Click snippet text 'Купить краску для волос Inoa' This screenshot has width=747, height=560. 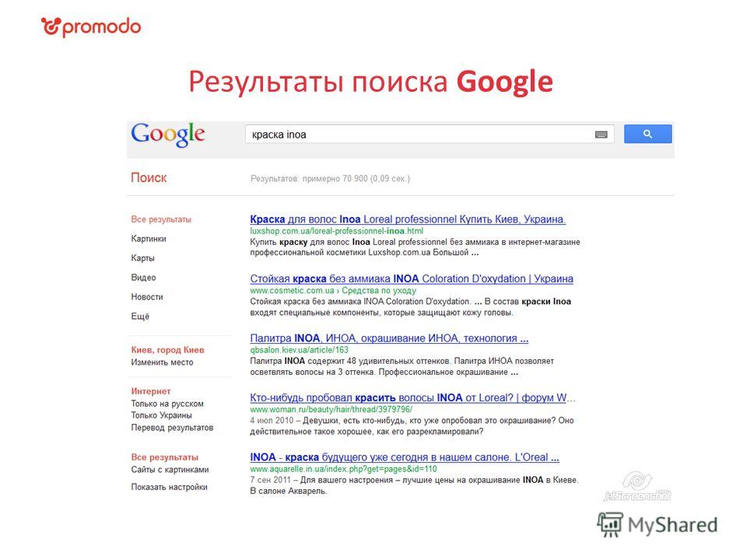(x=310, y=243)
